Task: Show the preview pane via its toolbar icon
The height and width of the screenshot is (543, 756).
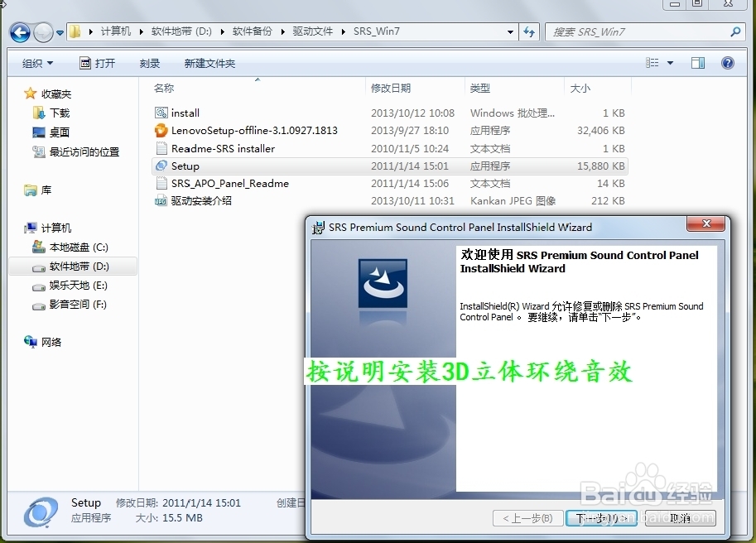Action: pyautogui.click(x=697, y=62)
